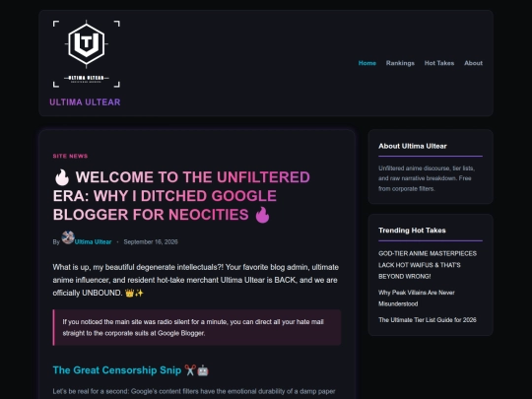Click the SITE NEWS category label
Screen dimensions: 532x399
[x=70, y=156]
